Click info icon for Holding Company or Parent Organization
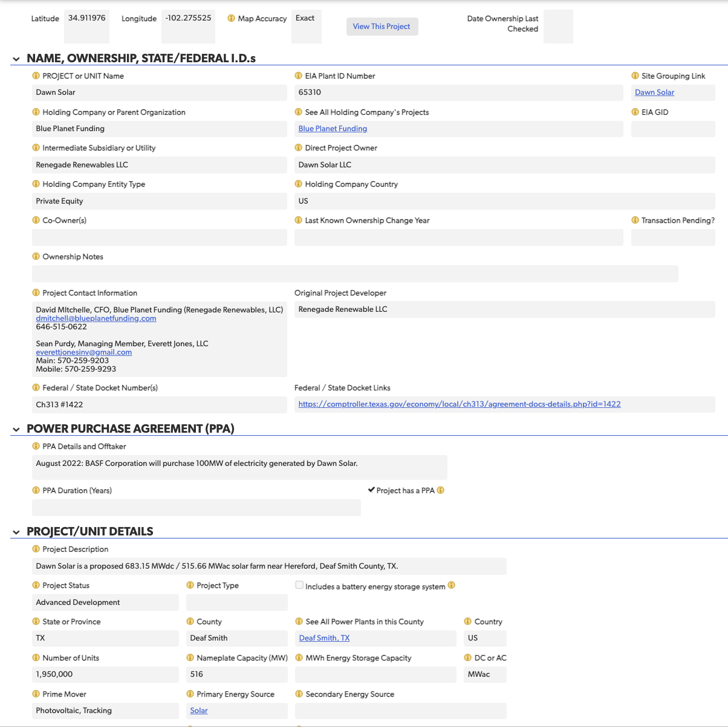 (x=36, y=112)
